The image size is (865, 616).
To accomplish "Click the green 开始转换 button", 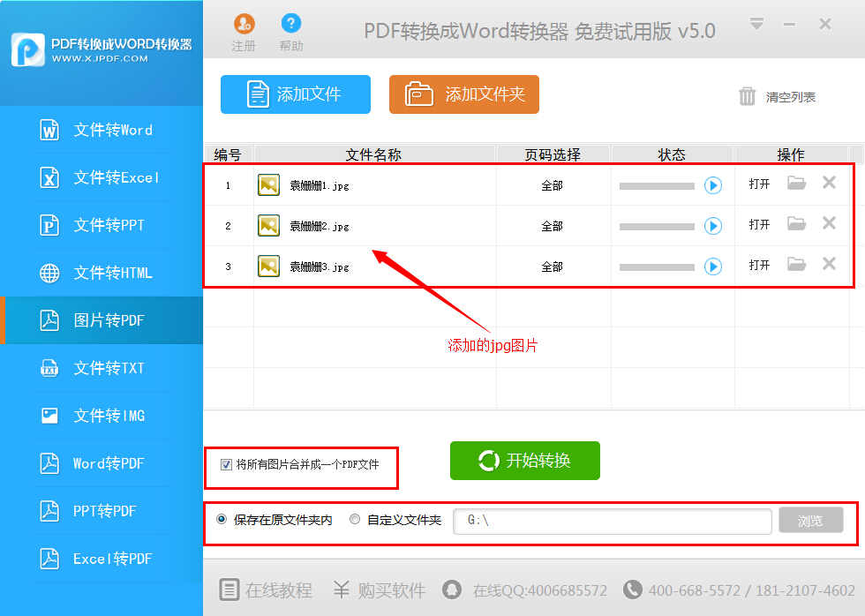I will click(524, 461).
